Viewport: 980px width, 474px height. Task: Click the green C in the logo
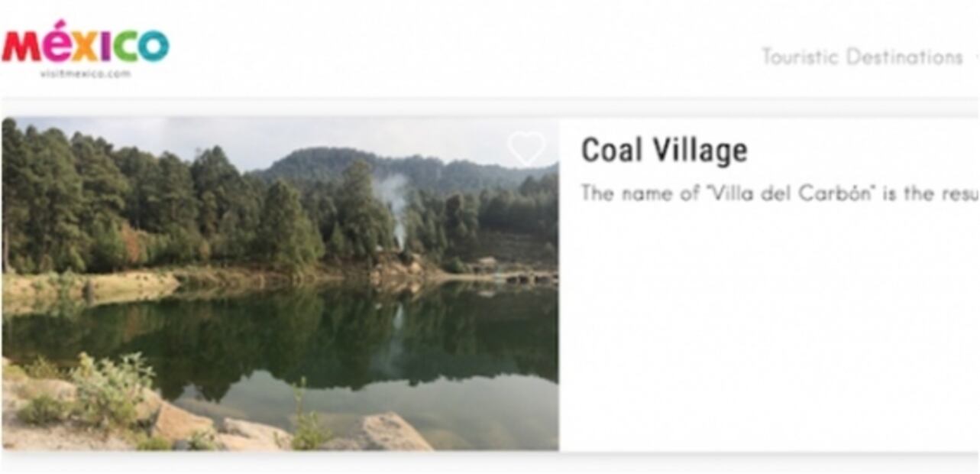pos(126,47)
